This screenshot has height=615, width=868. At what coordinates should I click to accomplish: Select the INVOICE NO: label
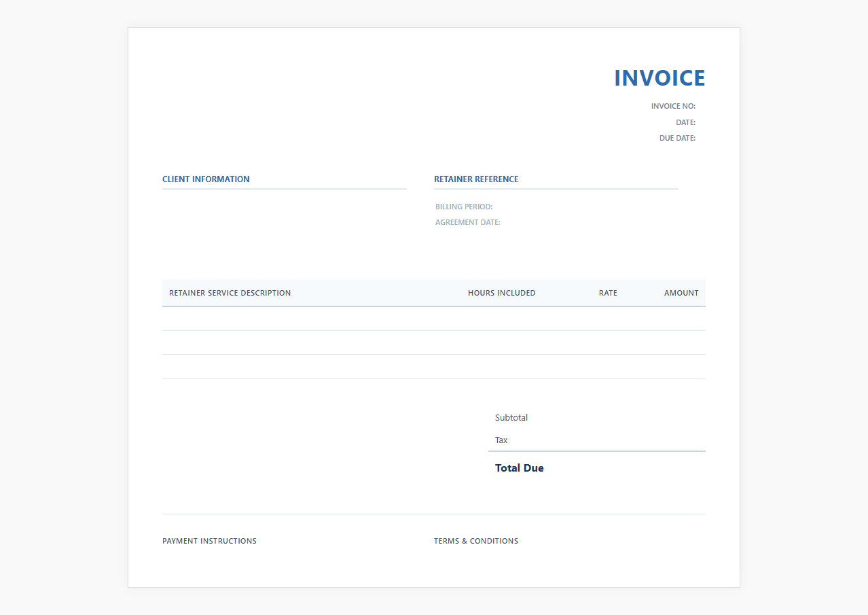[x=673, y=106]
